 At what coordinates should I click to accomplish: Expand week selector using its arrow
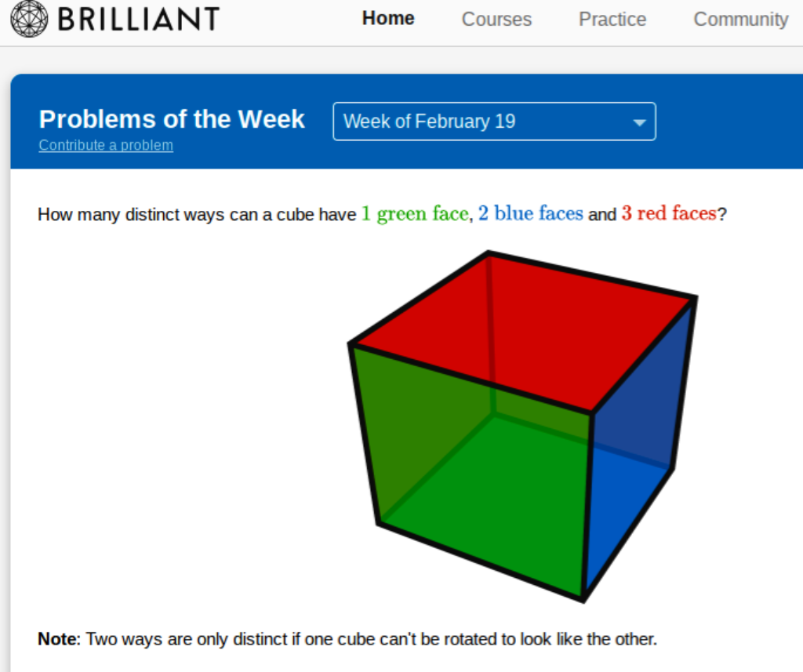click(x=639, y=122)
